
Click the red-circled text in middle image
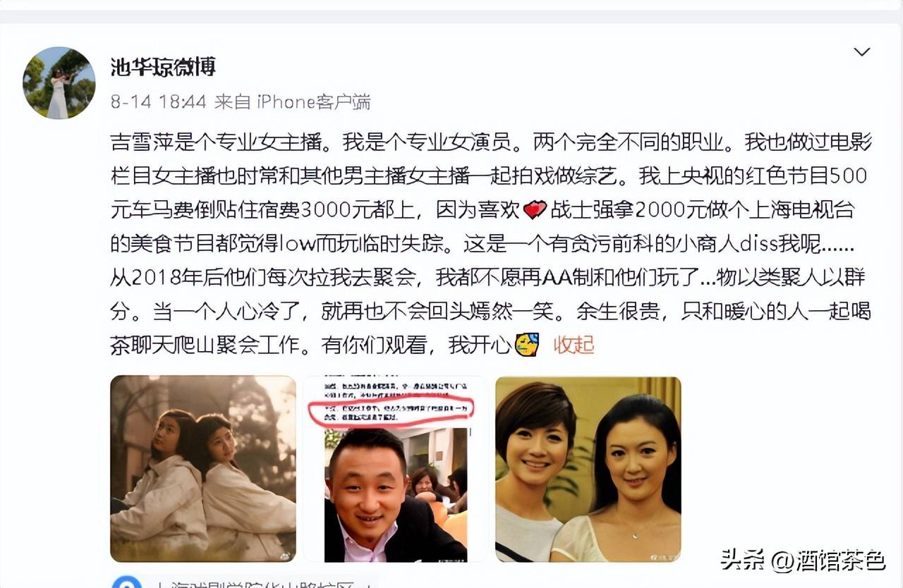click(x=390, y=412)
